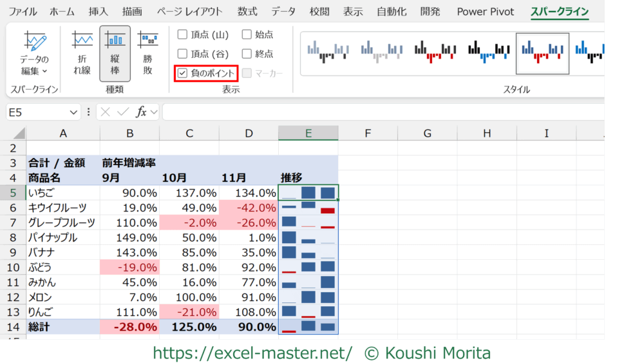The image size is (644, 363).
Task: Enable the 終点 last point checkbox
Action: (247, 54)
